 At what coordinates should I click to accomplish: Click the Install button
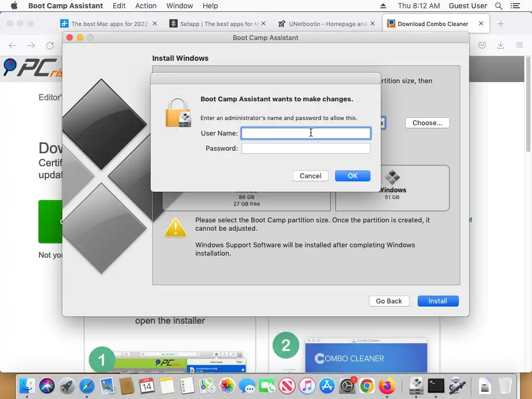(437, 301)
